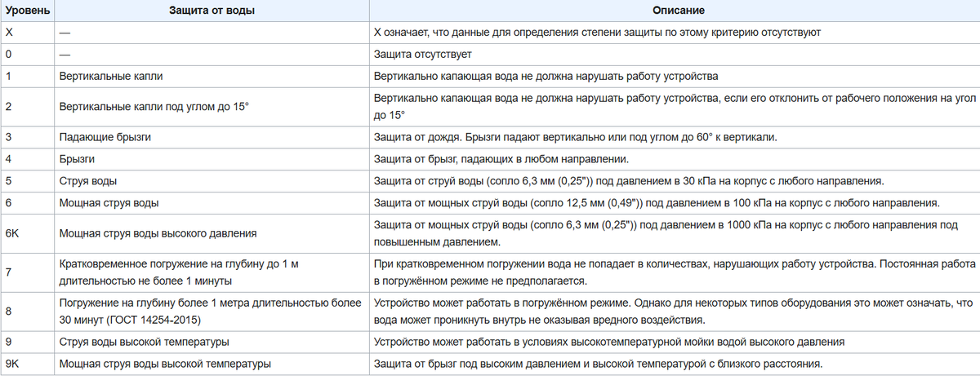Click the 'Мощная струя воды' cell in row 6
This screenshot has width=980, height=376.
(211, 203)
